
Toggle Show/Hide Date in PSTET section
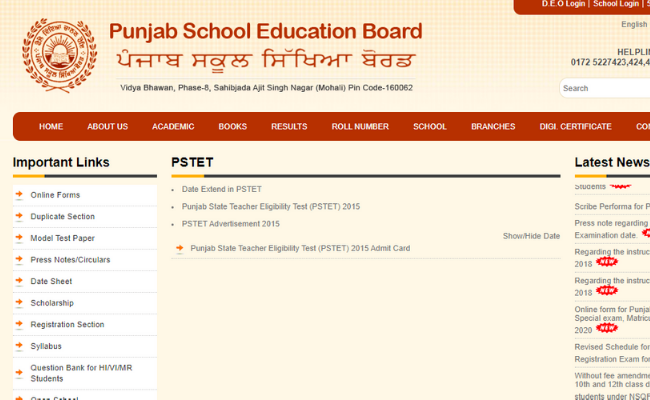coord(531,236)
